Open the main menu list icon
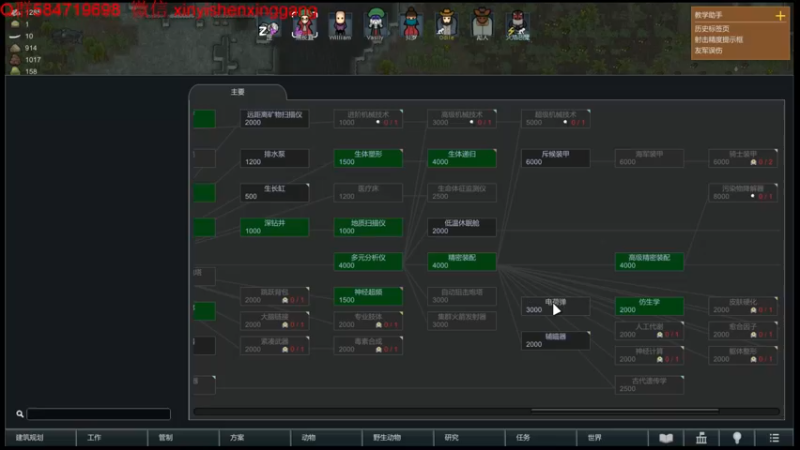 coord(774,438)
